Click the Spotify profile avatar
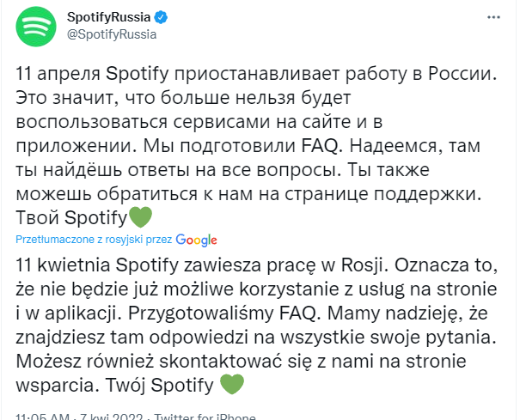Screen dimensions: 520x420 (34, 29)
